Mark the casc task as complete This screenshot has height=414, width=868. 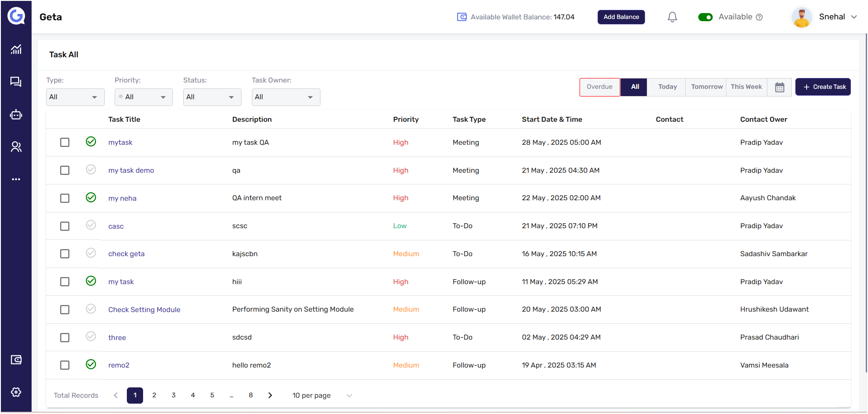point(91,225)
